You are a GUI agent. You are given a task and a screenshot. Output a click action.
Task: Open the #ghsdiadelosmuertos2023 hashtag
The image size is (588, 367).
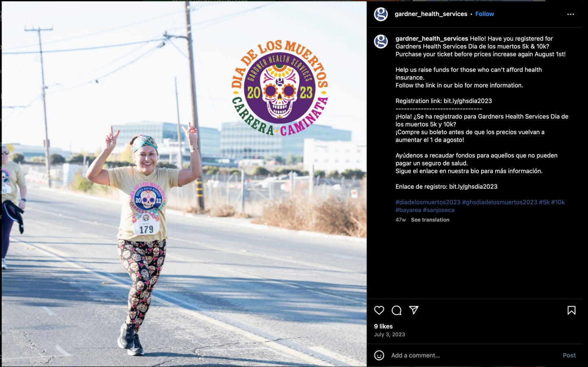(500, 202)
